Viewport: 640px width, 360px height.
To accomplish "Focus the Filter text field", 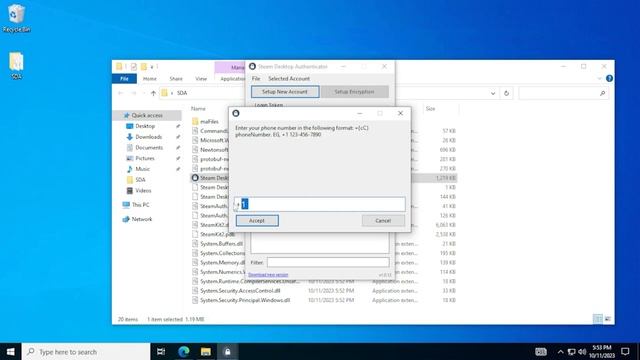I will click(328, 262).
